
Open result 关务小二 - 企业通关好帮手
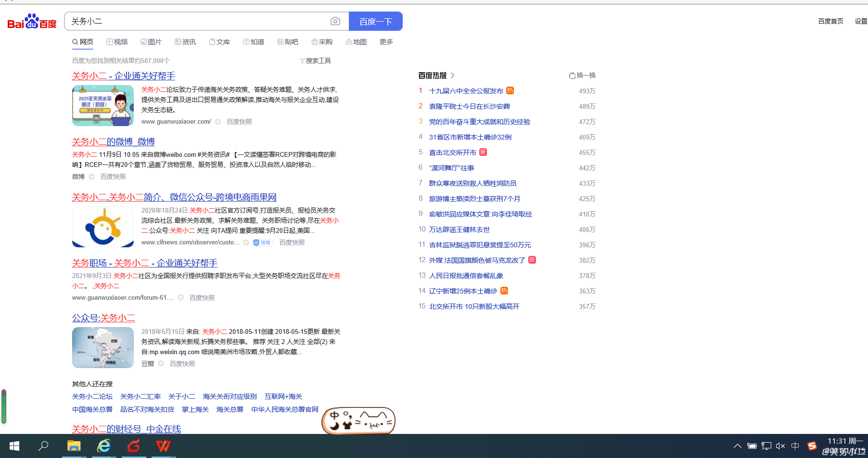[124, 76]
